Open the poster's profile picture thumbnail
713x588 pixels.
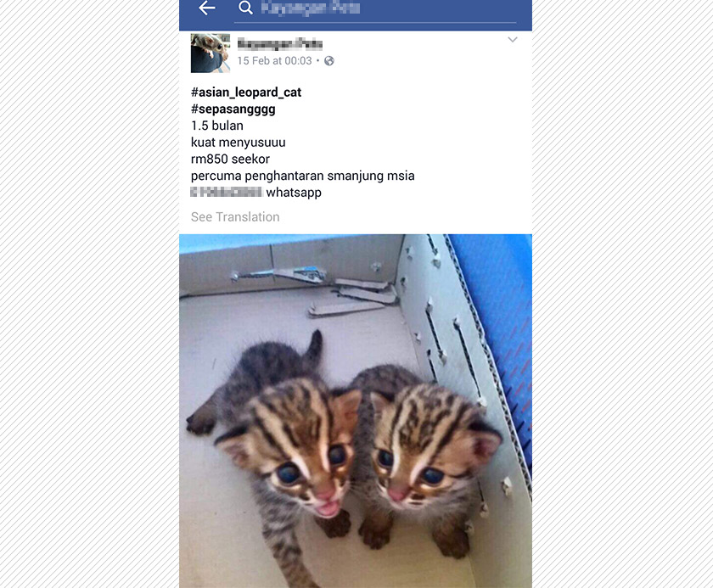(x=211, y=53)
